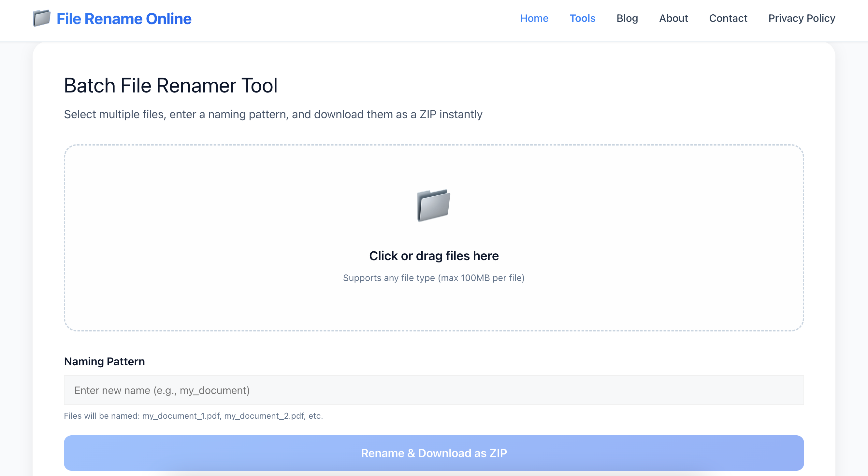This screenshot has height=476, width=868.
Task: Click the Rename & Download as ZIP button
Action: coord(434,453)
